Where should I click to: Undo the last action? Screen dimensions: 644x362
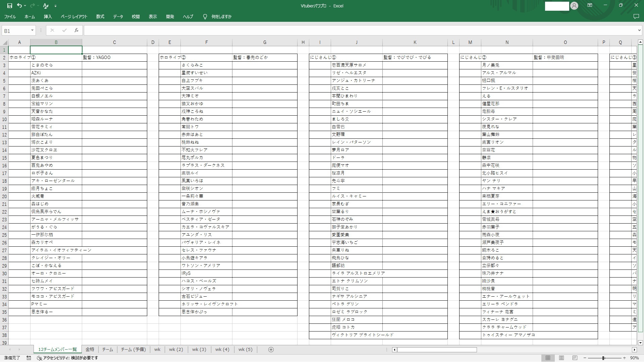19,6
